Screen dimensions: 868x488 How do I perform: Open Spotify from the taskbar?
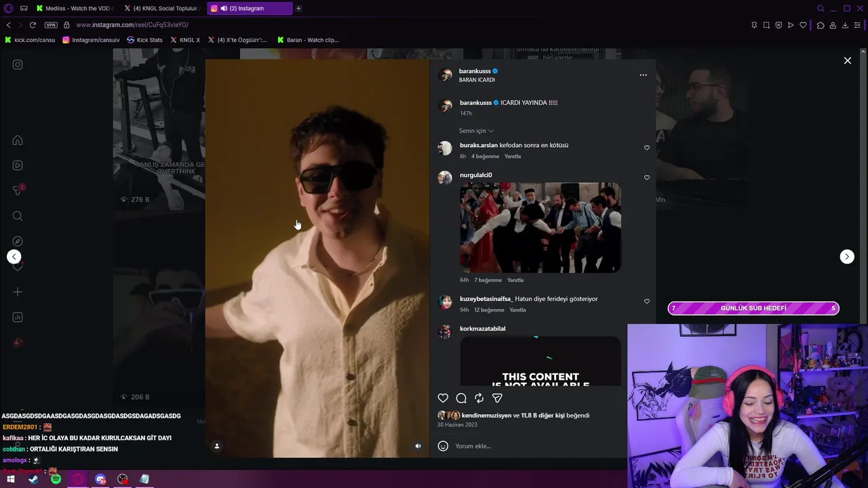tap(56, 479)
